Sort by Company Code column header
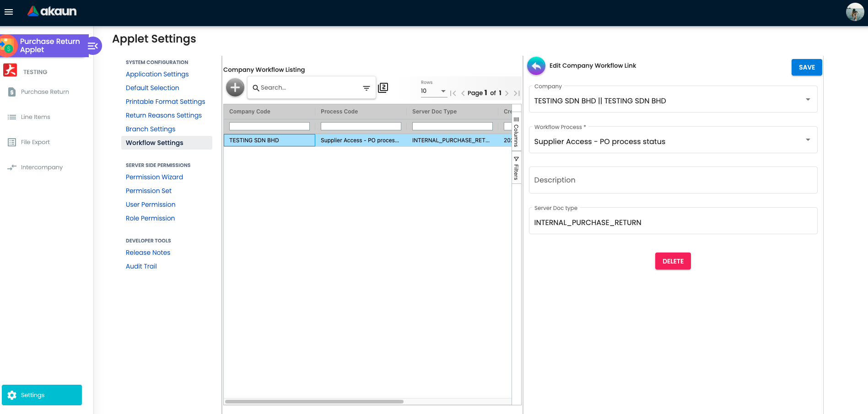Viewport: 868px width, 414px height. point(250,112)
